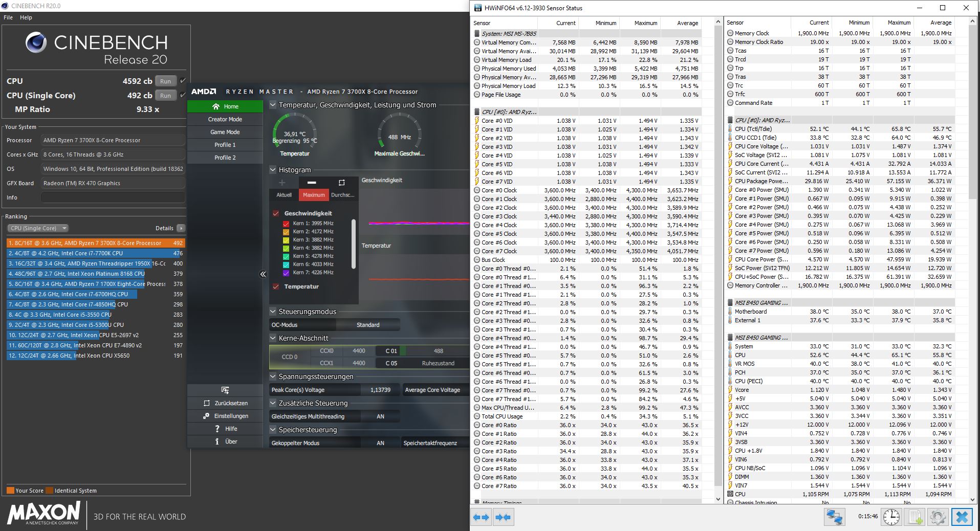Image resolution: width=980 pixels, height=531 pixels.
Task: Click HWiNFO network monitors icon
Action: tap(834, 517)
